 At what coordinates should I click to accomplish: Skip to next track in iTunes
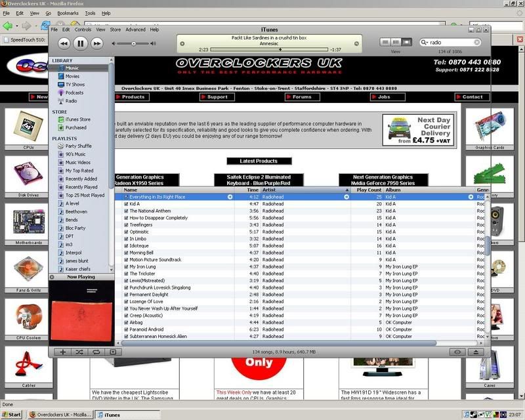click(x=96, y=43)
